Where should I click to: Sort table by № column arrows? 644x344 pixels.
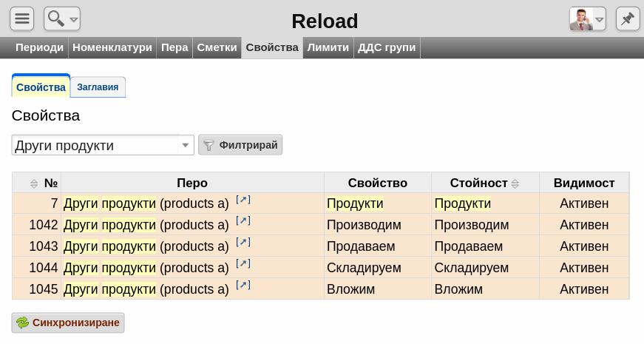click(34, 183)
